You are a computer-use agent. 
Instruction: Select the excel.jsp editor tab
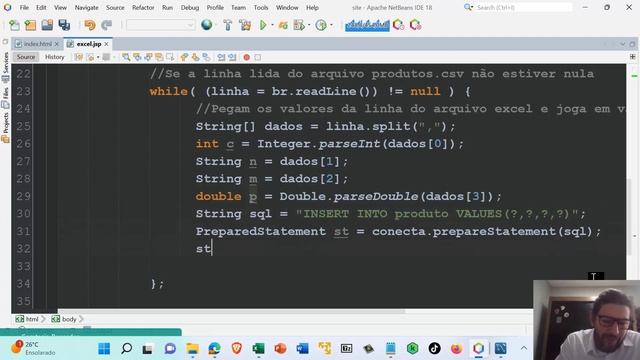coord(89,44)
